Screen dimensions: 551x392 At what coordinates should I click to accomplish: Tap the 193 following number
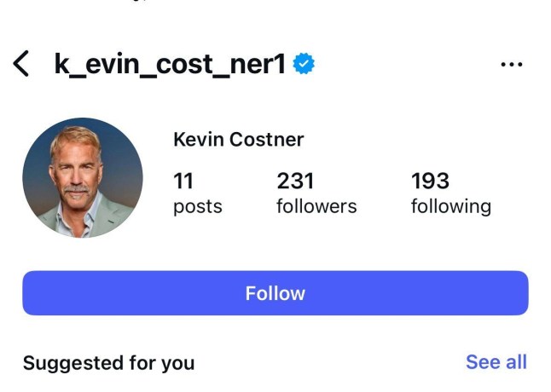430,181
